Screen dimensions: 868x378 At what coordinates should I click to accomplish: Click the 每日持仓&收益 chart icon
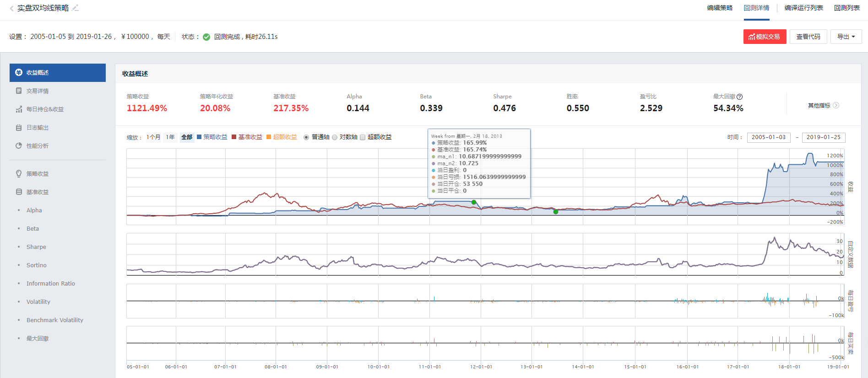point(19,109)
